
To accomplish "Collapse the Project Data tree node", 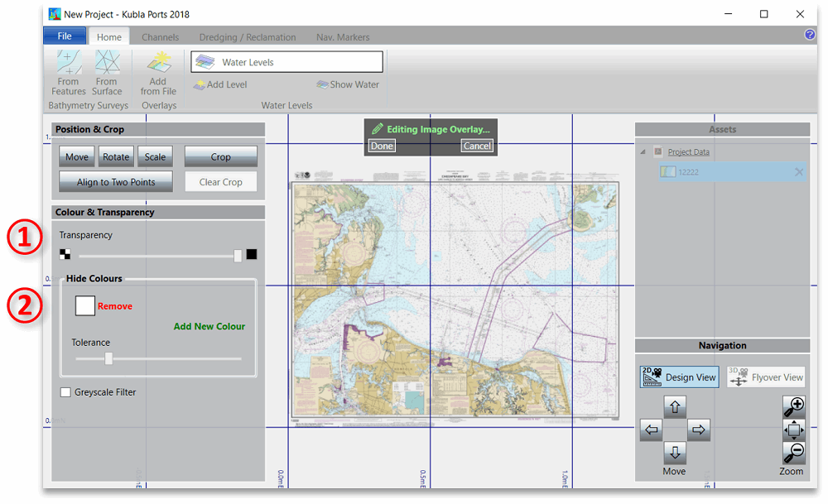I will pyautogui.click(x=643, y=152).
